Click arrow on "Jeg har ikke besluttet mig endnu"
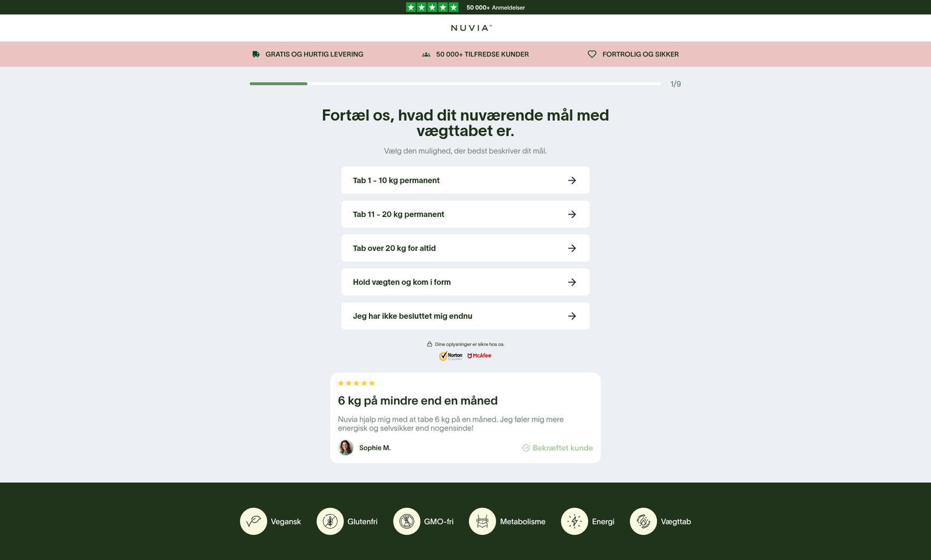931x560 pixels. pos(572,316)
